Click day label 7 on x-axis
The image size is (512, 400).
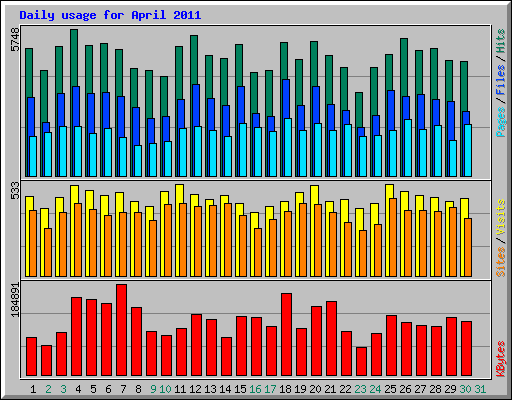(x=123, y=389)
